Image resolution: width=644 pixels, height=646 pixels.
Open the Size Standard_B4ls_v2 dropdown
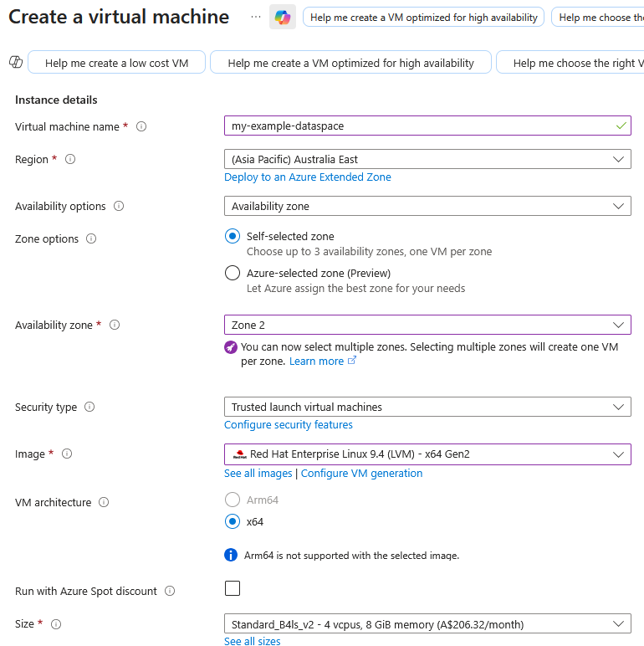coord(427,624)
